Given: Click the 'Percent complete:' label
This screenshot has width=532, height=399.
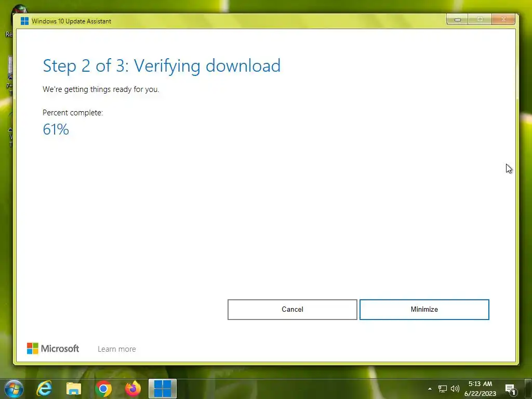Looking at the screenshot, I should coord(73,113).
